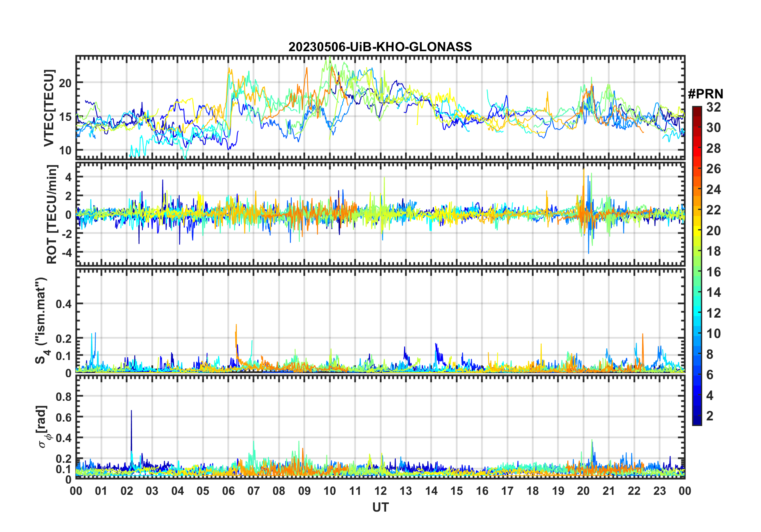Click x-axis tick label 12
Image resolution: width=761 pixels, height=532 pixels.
click(380, 491)
